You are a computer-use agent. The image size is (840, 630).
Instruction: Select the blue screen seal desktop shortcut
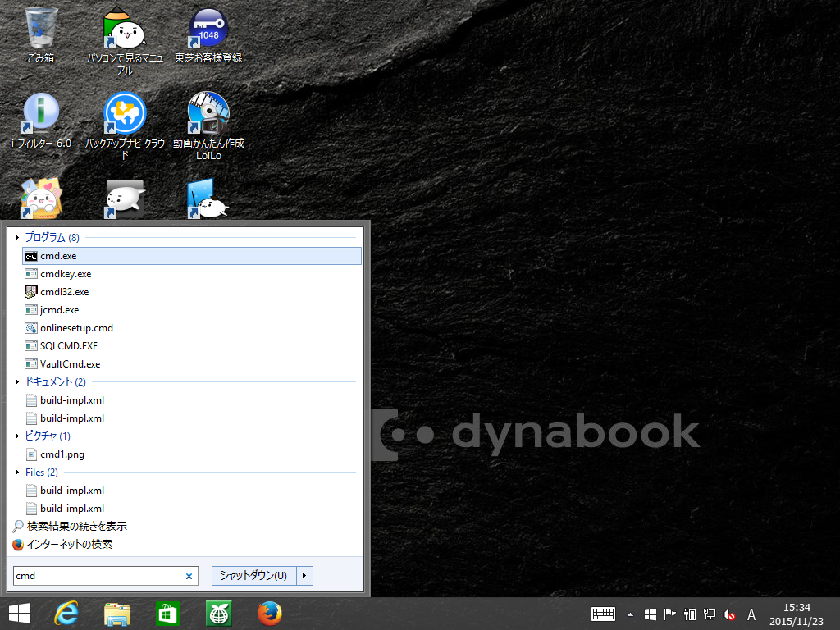click(208, 199)
